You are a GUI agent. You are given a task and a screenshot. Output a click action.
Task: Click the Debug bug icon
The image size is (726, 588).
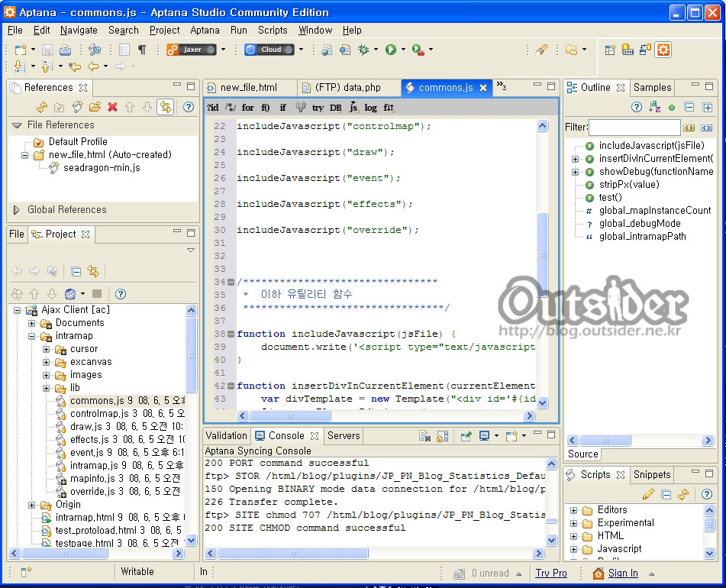tap(363, 50)
